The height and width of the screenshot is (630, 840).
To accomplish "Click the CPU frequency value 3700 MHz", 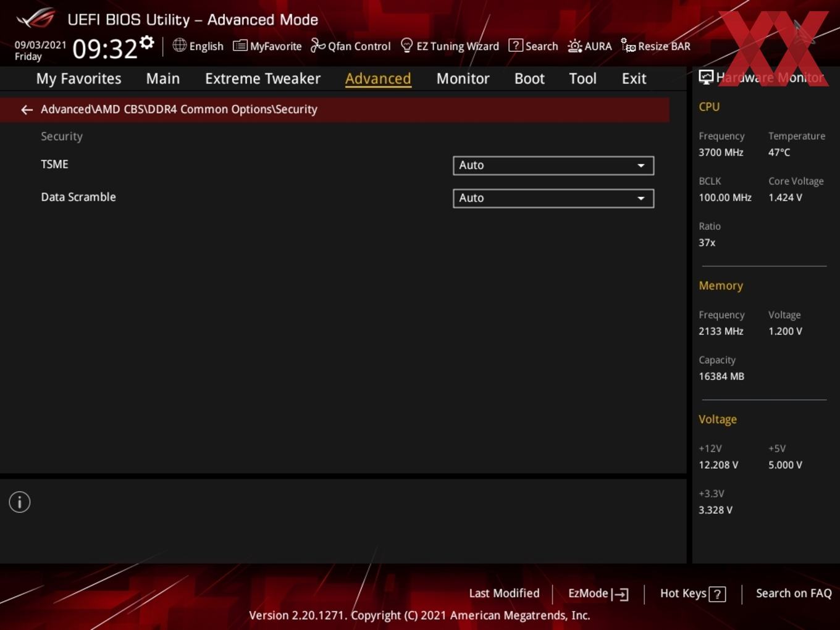I will 721,153.
